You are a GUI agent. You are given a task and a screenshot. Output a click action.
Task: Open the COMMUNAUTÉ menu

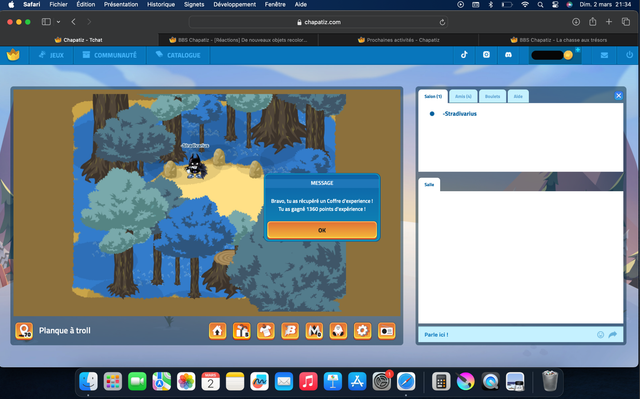[x=110, y=55]
